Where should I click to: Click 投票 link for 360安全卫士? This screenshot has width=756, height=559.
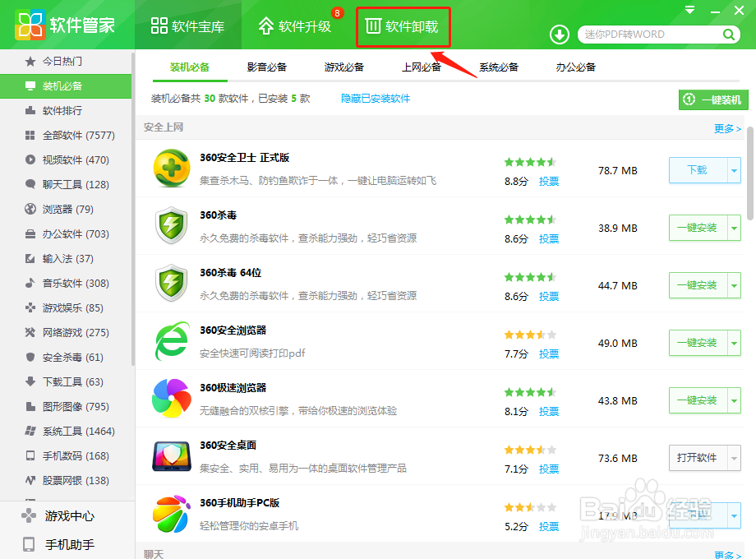549,182
